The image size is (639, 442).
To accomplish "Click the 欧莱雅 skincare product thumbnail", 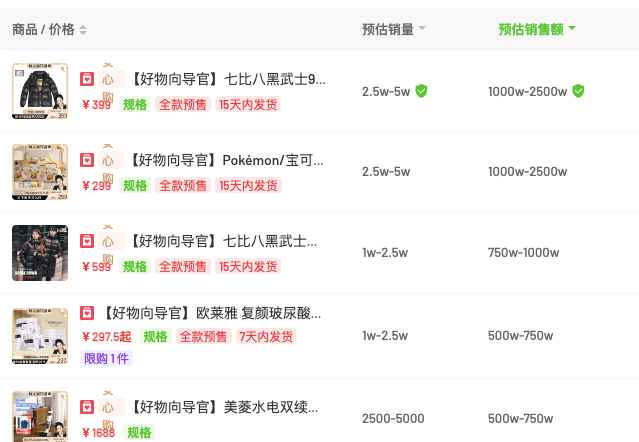I will click(40, 335).
